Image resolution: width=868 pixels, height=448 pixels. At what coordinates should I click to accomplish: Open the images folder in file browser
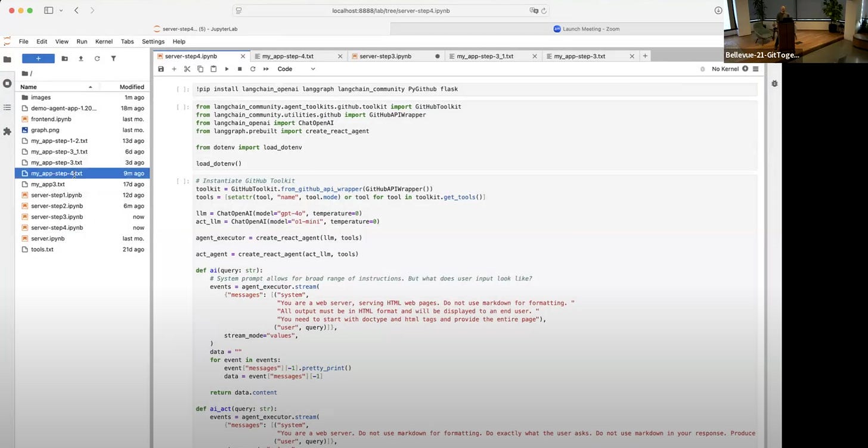(x=82, y=98)
